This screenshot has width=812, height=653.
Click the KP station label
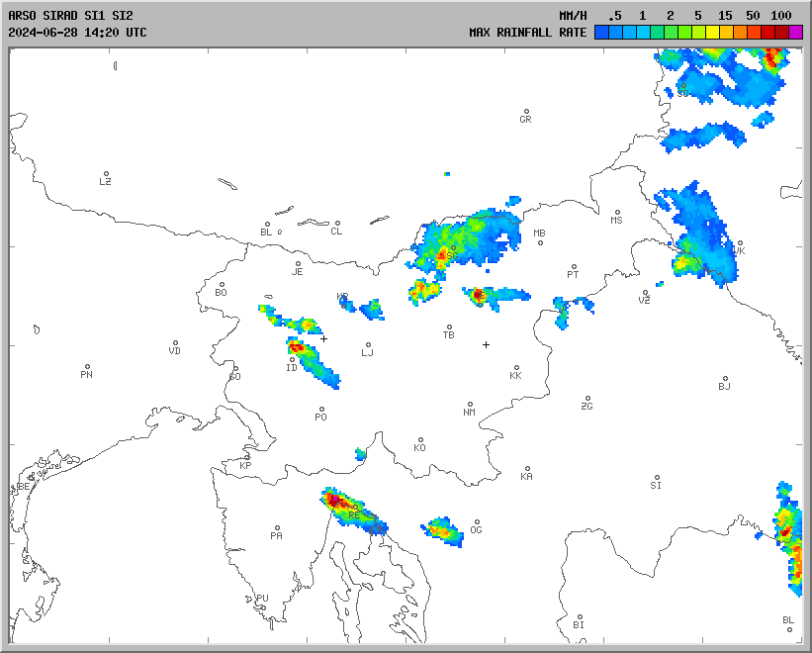pyautogui.click(x=245, y=466)
